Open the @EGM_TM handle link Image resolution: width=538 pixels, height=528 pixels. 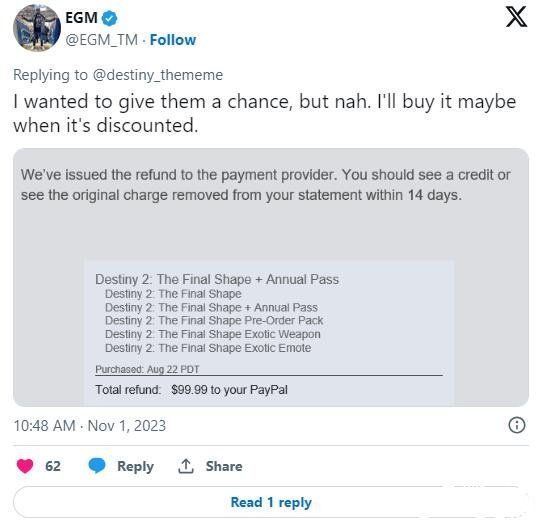(x=102, y=40)
